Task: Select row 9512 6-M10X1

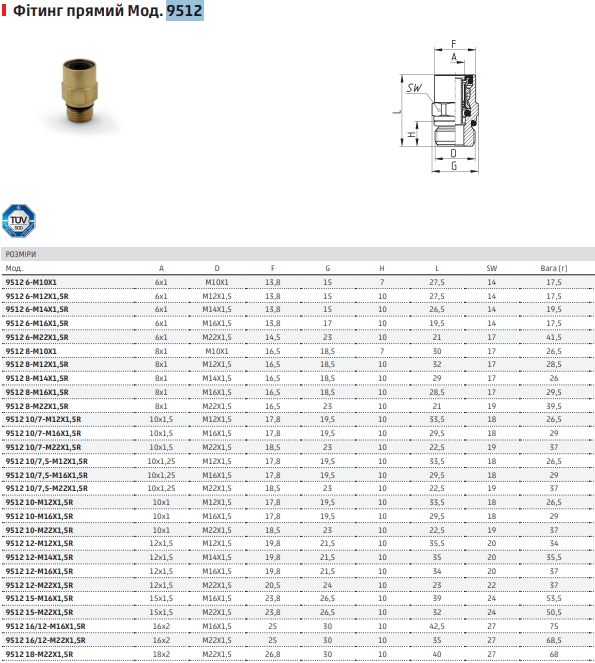Action: (298, 282)
